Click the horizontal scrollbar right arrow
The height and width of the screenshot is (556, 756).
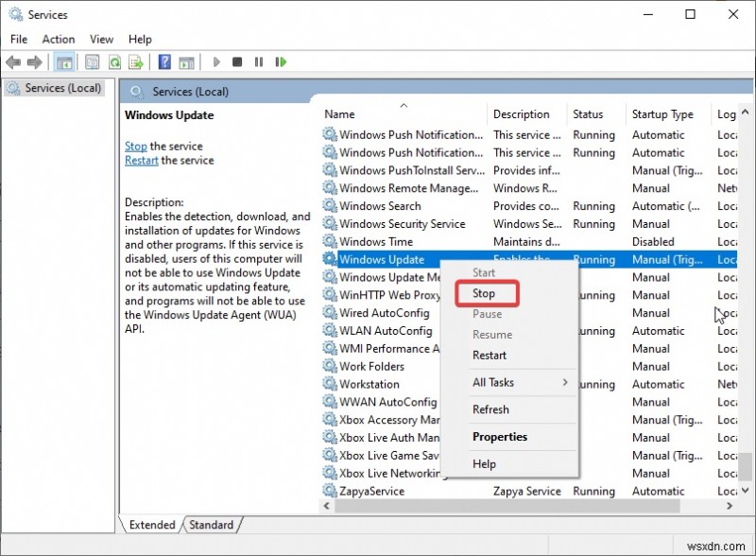(730, 506)
